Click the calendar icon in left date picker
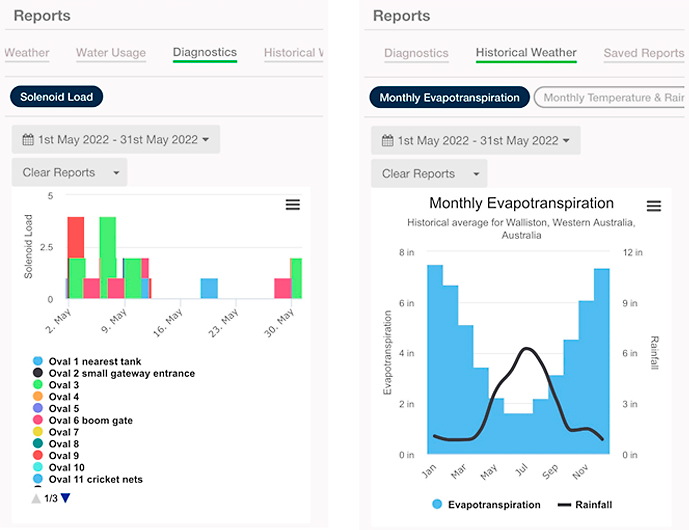The height and width of the screenshot is (530, 689). [x=28, y=140]
